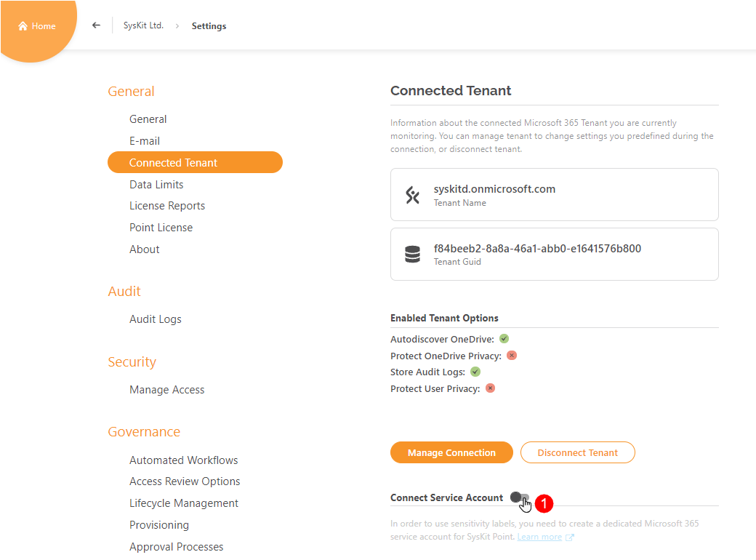The image size is (756, 560).
Task: Click the SysKit Ltd. breadcrumb
Action: click(143, 25)
